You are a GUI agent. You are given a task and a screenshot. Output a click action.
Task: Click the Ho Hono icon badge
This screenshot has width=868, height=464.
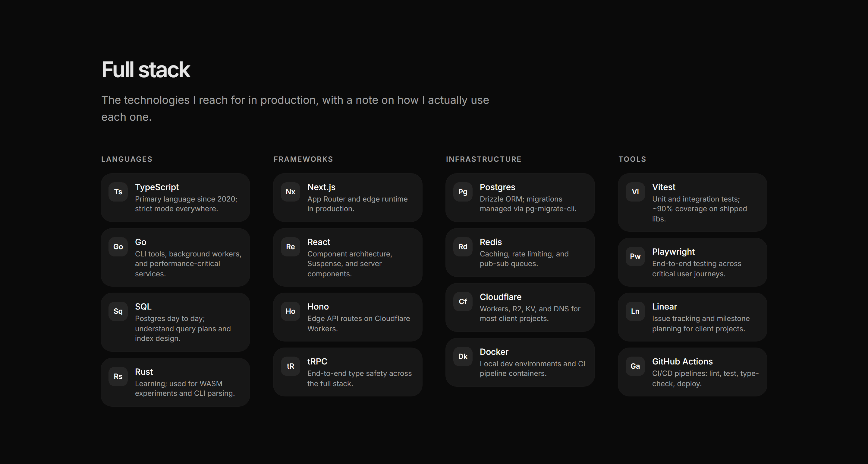pos(291,311)
